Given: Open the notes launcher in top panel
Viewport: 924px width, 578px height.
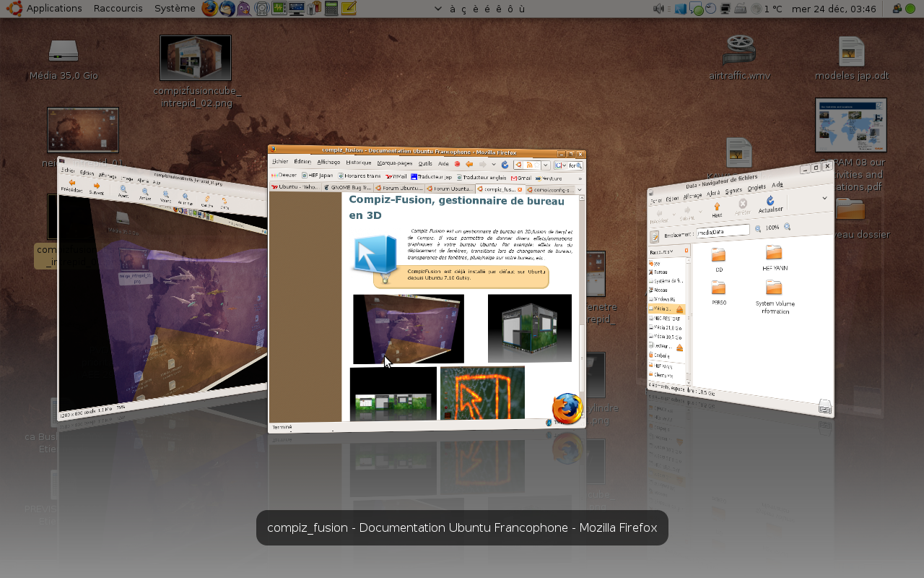Looking at the screenshot, I should (x=349, y=9).
